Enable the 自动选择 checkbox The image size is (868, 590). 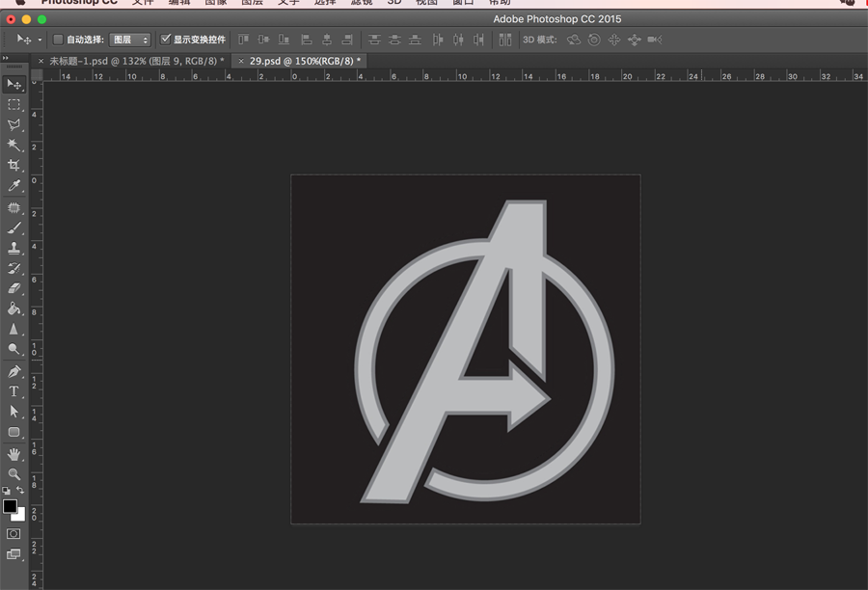(58, 40)
